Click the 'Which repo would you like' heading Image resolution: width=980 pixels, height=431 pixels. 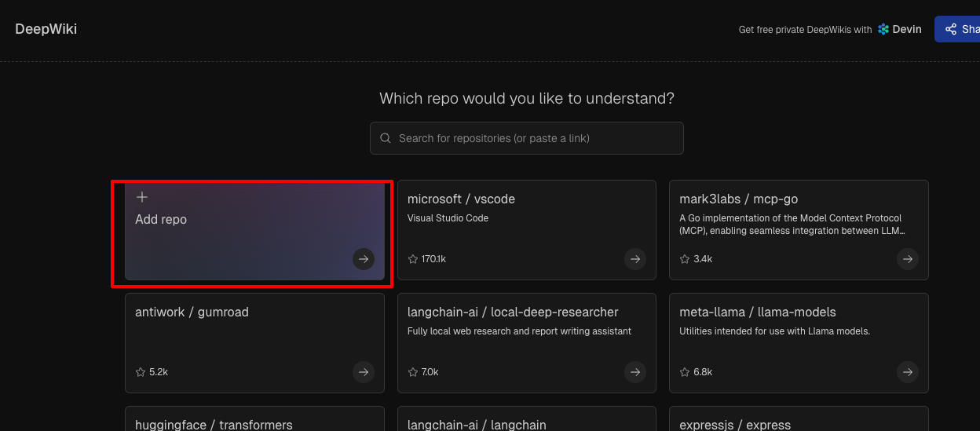527,99
